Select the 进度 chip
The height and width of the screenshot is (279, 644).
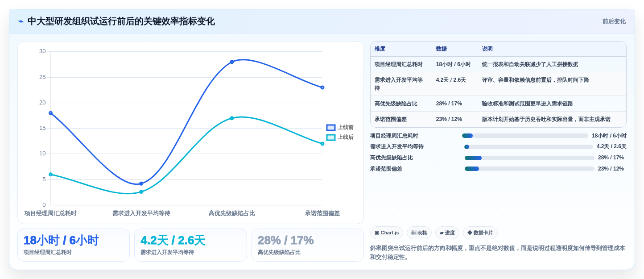(x=447, y=233)
